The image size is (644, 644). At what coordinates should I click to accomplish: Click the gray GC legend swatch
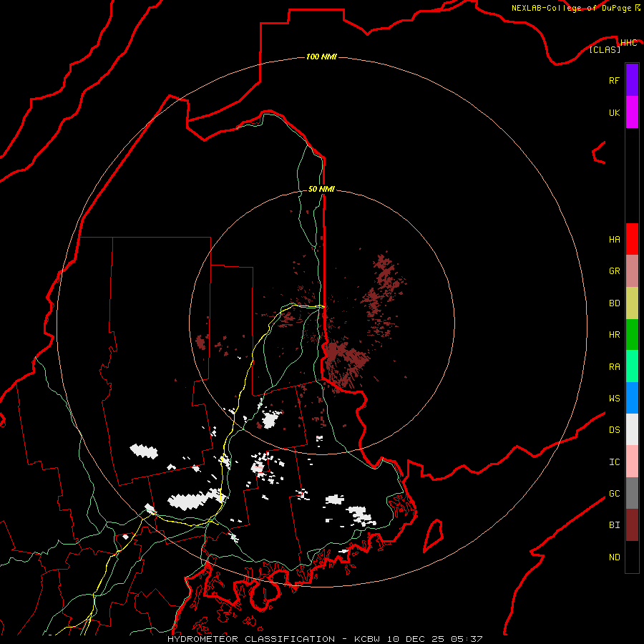pos(632,493)
